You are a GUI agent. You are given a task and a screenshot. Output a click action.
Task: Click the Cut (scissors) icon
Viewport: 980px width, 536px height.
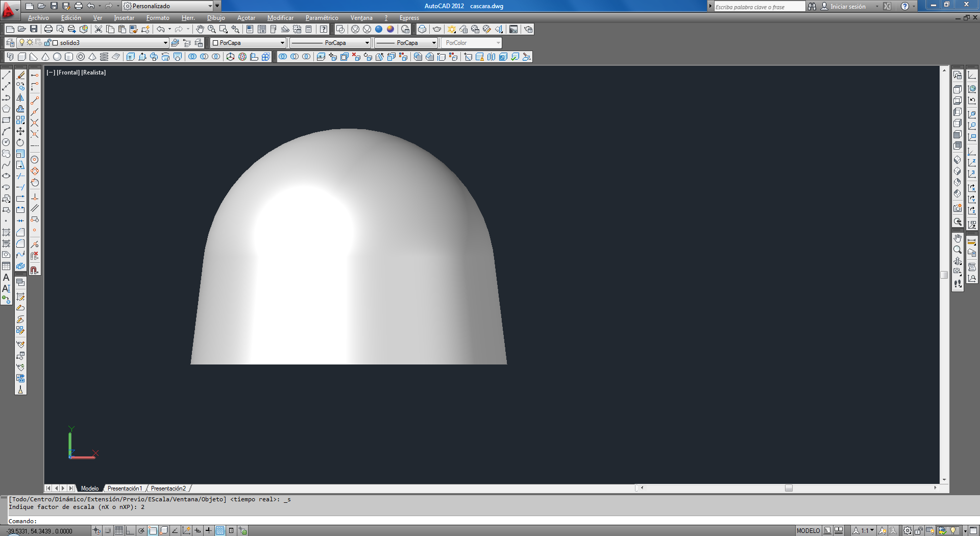point(99,29)
